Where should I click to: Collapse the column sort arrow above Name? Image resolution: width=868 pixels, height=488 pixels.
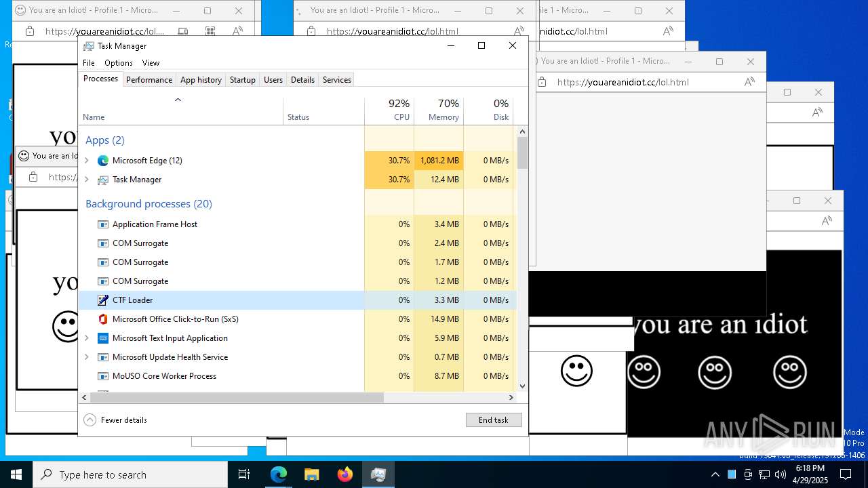178,100
